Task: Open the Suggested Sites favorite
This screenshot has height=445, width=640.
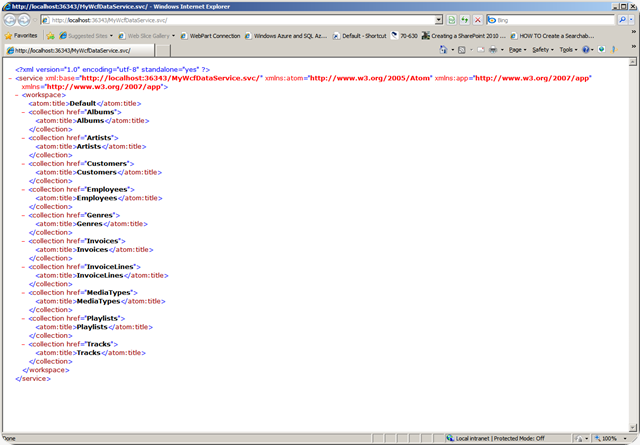Action: coord(86,36)
